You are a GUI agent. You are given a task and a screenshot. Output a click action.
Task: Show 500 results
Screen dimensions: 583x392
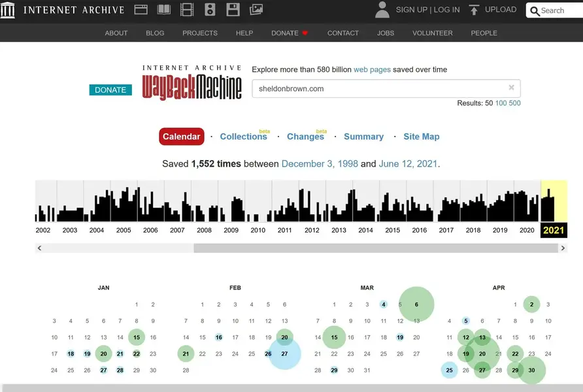coord(514,103)
